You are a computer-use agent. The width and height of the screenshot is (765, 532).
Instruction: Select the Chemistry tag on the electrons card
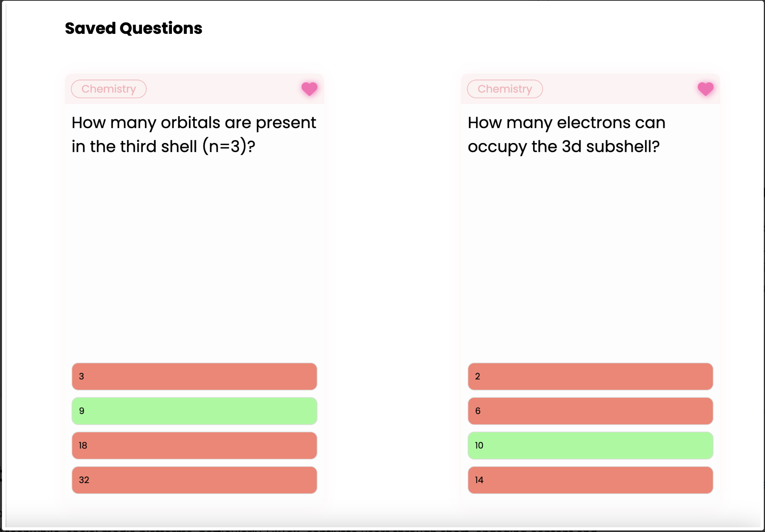click(505, 89)
